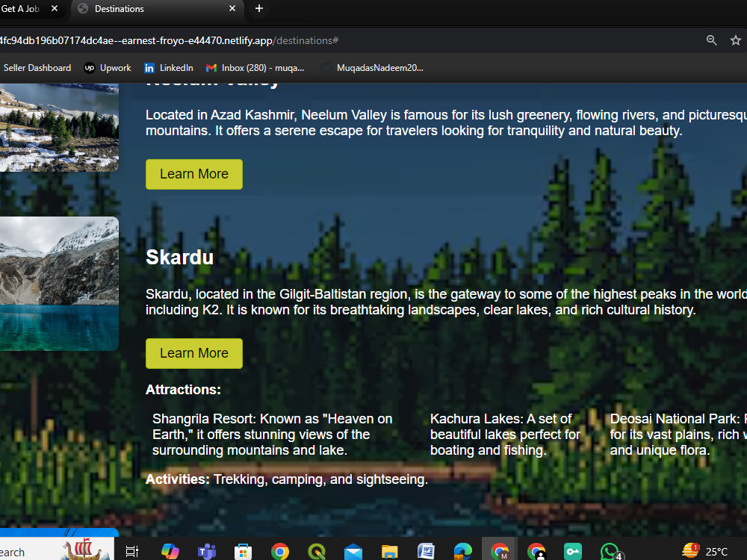This screenshot has width=747, height=560.
Task: Open QGIS from the taskbar
Action: click(316, 552)
